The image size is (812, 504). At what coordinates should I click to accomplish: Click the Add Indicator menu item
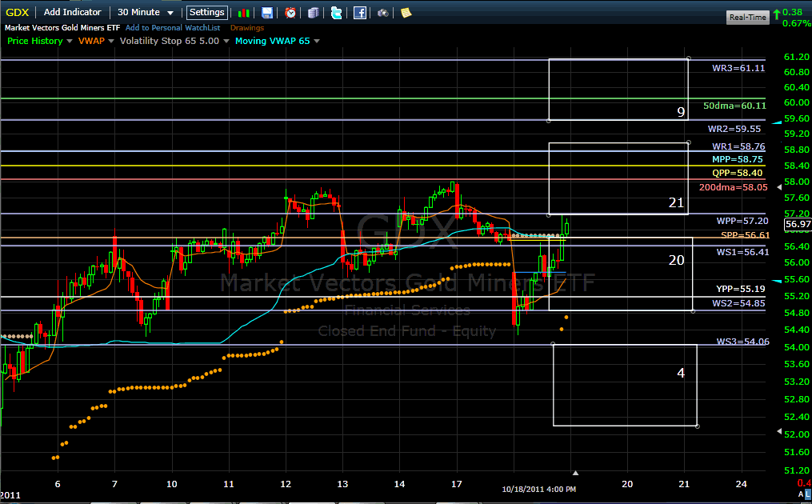pyautogui.click(x=73, y=13)
